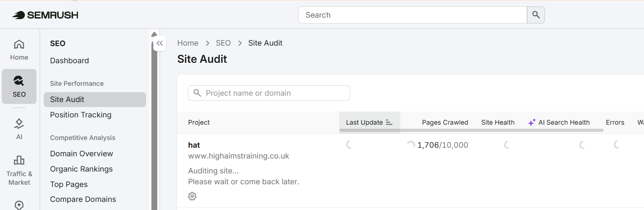Click the Pages Crawled column header
This screenshot has width=644, height=210.
tap(445, 122)
